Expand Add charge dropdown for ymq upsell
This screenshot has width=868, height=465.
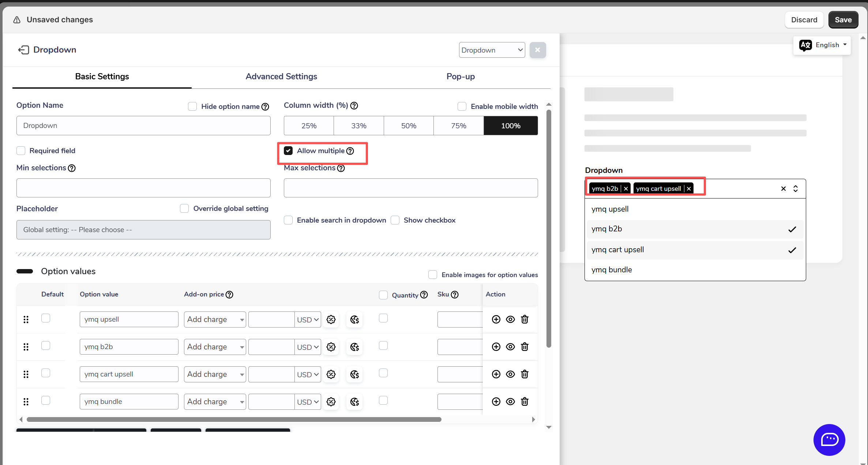[215, 320]
